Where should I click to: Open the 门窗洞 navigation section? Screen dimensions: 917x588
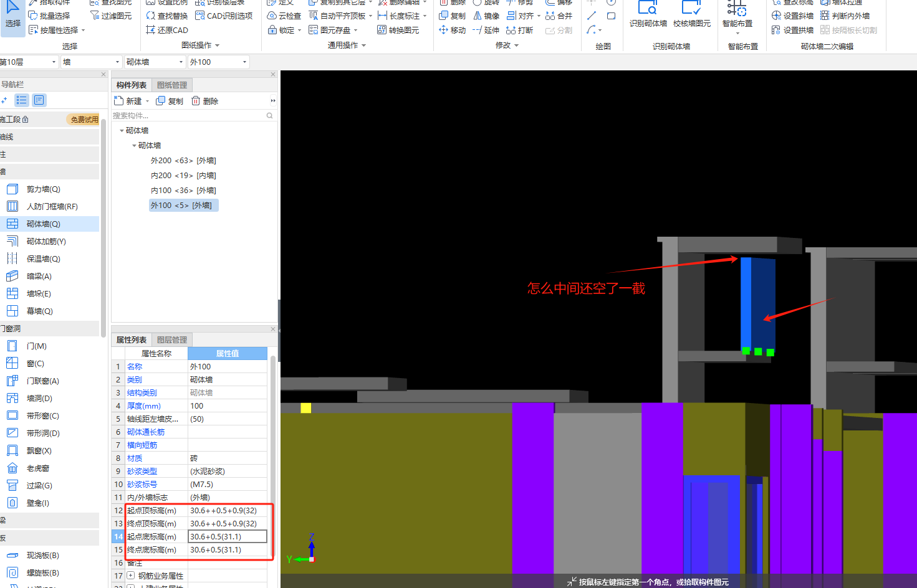[49, 328]
